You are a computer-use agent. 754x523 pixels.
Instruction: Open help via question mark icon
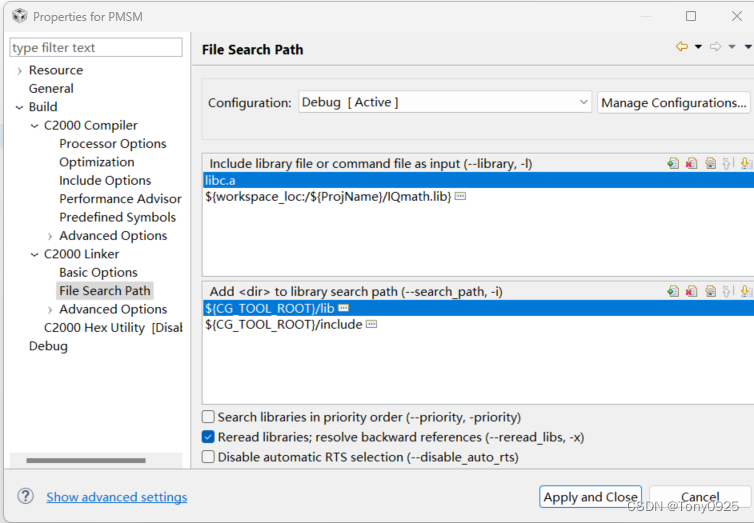coord(25,496)
